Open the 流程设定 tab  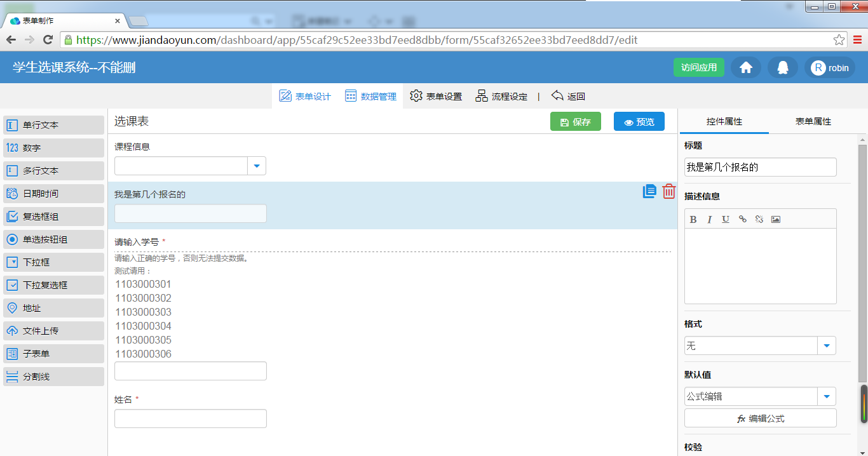[501, 97]
